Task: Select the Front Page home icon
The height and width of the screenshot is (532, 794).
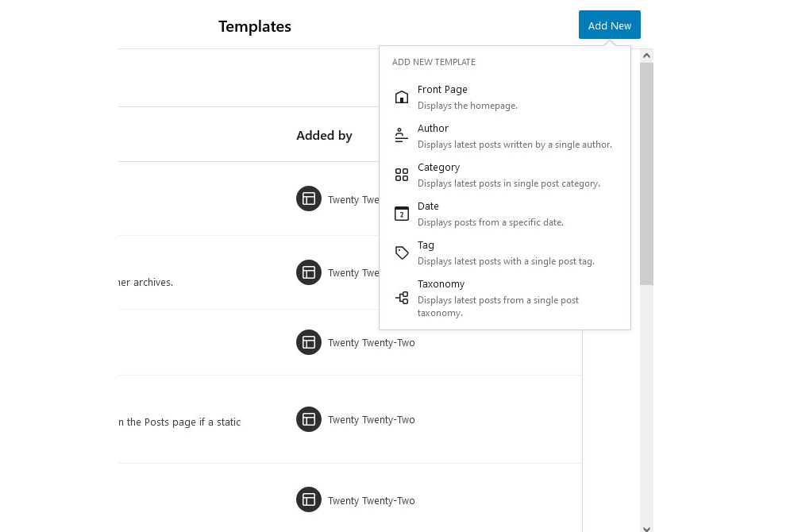Action: coord(402,96)
